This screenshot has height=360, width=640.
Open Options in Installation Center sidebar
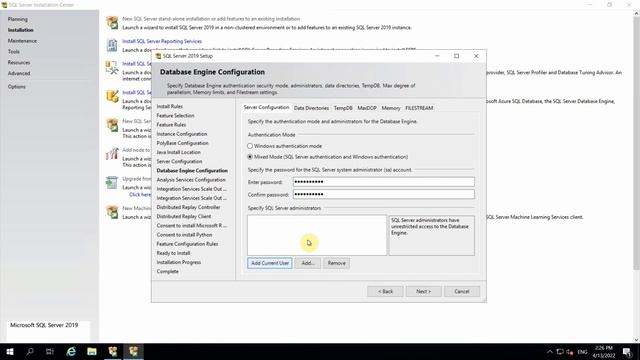tap(16, 87)
